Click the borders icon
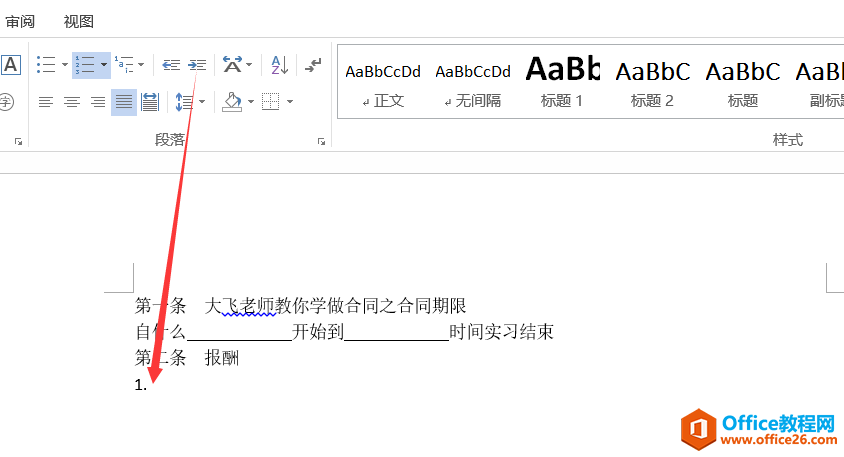 tap(270, 102)
